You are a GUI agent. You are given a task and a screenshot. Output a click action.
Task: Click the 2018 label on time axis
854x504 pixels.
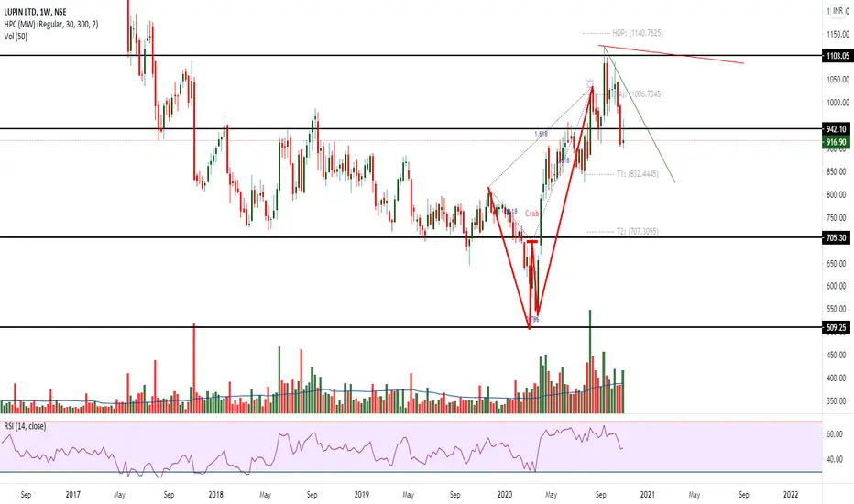pos(216,495)
